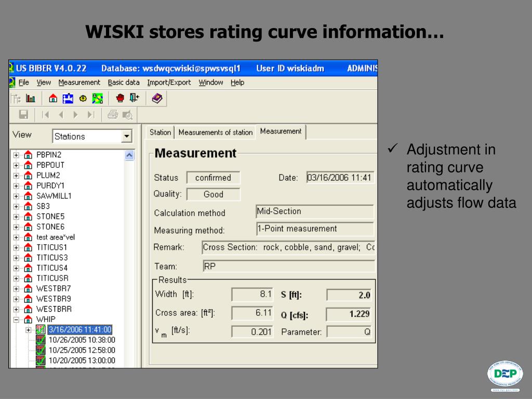This screenshot has height=399, width=532.
Task: Go to the next record arrow
Action: point(75,115)
